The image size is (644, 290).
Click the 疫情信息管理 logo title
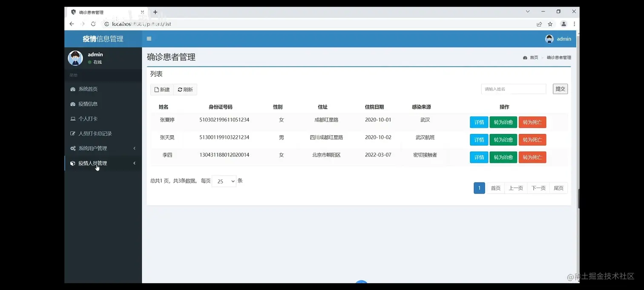[103, 39]
